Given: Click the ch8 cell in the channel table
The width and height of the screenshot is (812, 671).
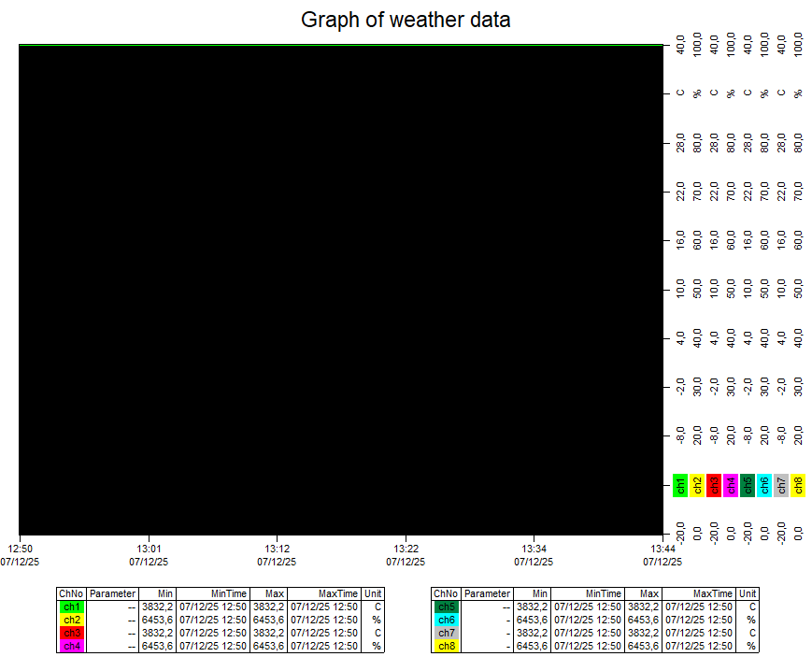Looking at the screenshot, I should (x=446, y=646).
